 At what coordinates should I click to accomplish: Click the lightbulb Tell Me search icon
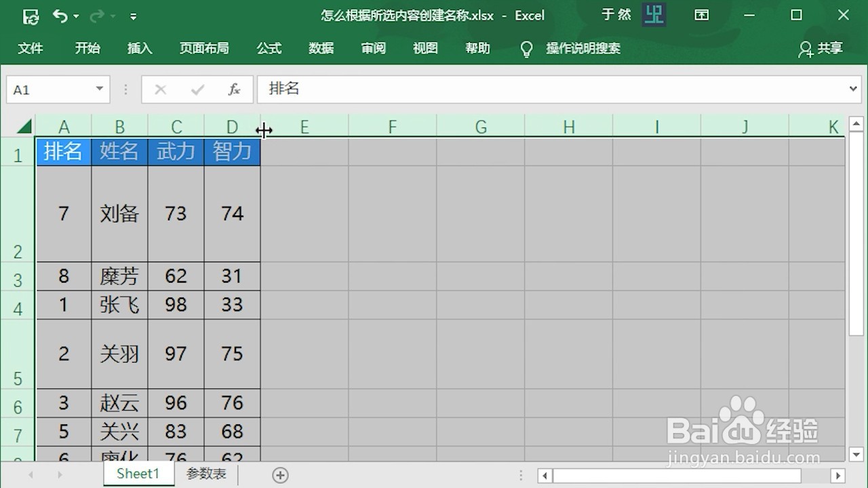click(526, 48)
